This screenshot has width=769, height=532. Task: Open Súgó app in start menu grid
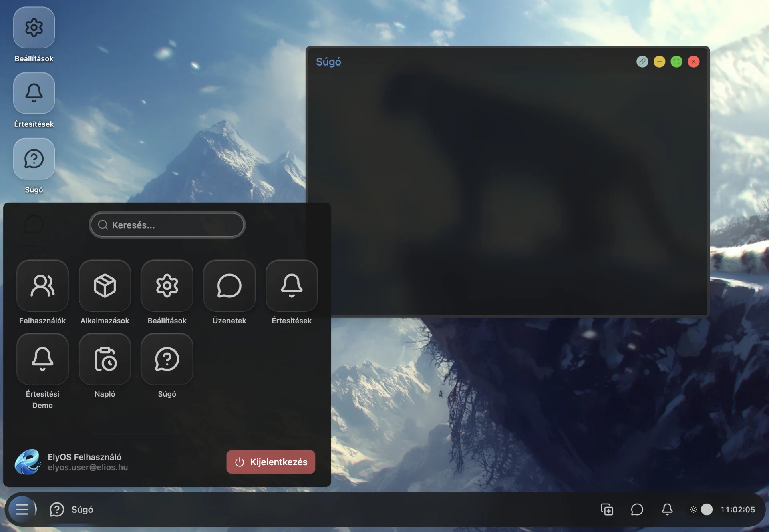167,359
